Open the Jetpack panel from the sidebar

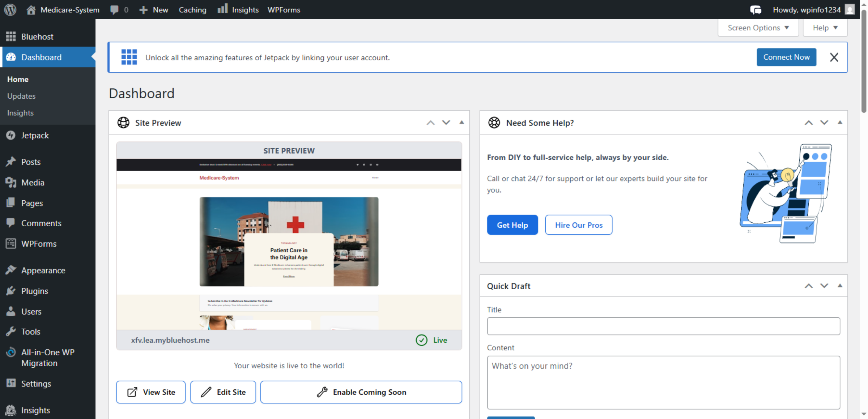[x=35, y=135]
